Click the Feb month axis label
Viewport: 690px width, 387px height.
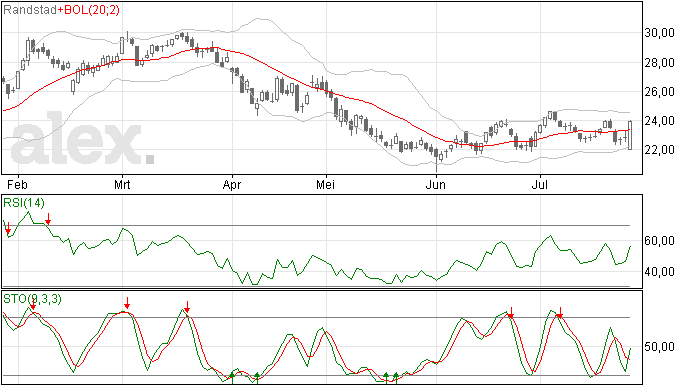[17, 184]
